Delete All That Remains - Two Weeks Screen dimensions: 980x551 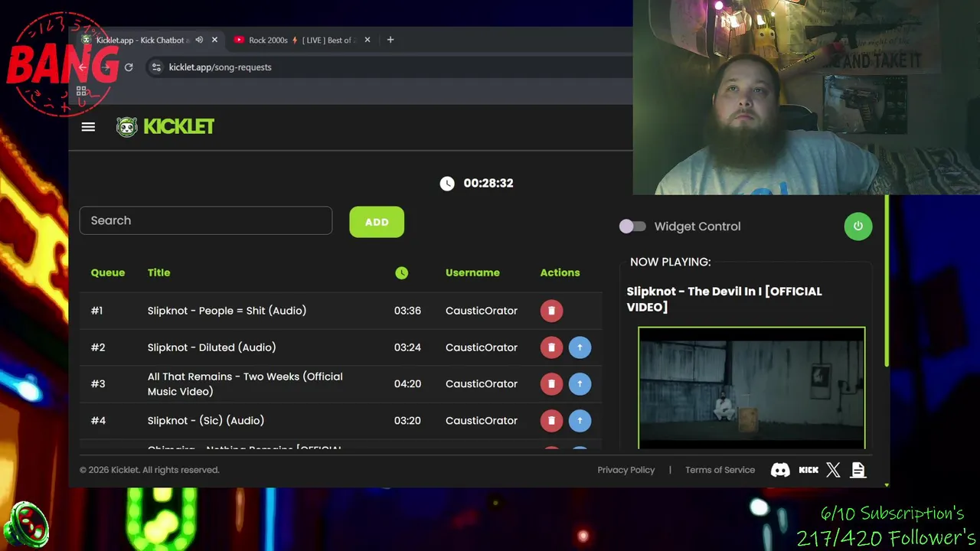[x=551, y=384]
